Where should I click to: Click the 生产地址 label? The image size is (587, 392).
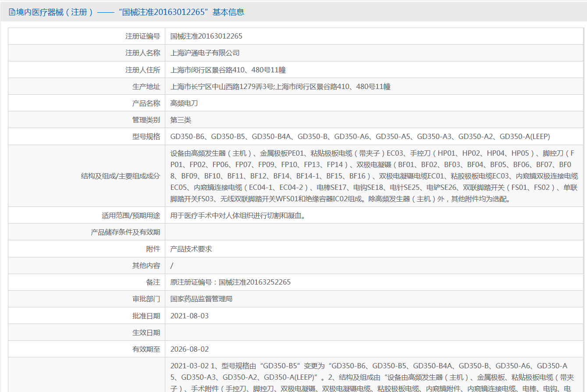pyautogui.click(x=146, y=86)
